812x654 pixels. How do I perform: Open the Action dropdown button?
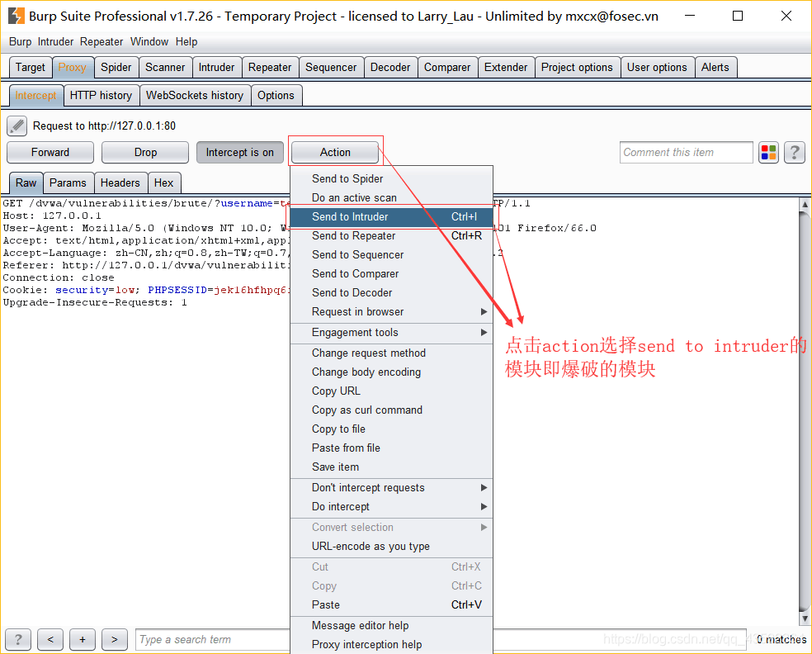[x=335, y=153]
